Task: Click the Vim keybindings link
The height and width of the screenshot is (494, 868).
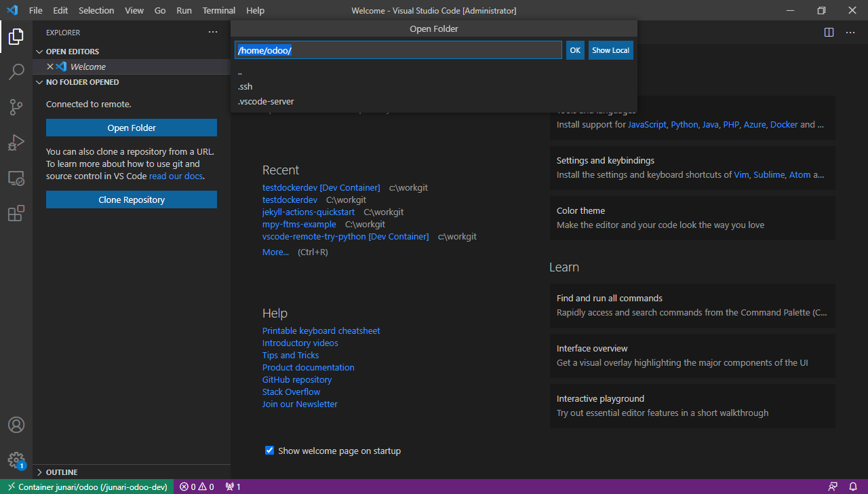Action: point(741,174)
